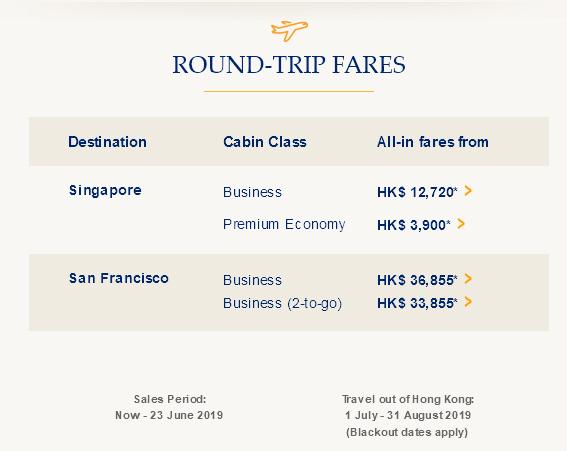567x451 pixels.
Task: Open the arrow beside HK$ 3,900 fare
Action: click(461, 224)
